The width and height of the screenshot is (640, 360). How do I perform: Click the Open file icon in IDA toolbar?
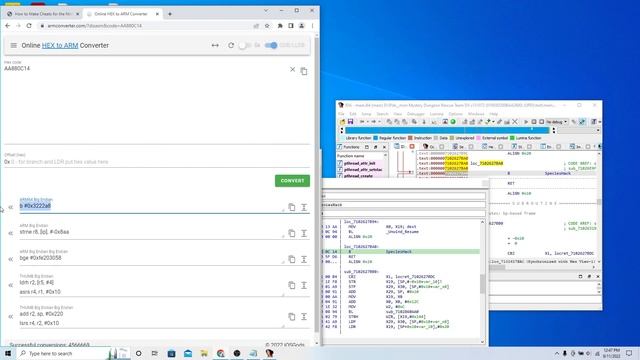point(342,122)
